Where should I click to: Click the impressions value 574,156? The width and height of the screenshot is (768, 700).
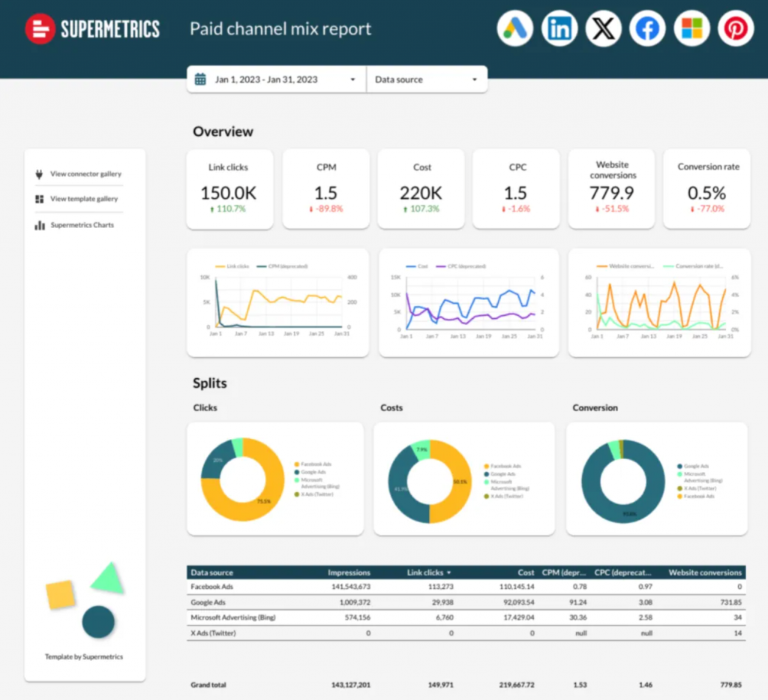pos(358,617)
